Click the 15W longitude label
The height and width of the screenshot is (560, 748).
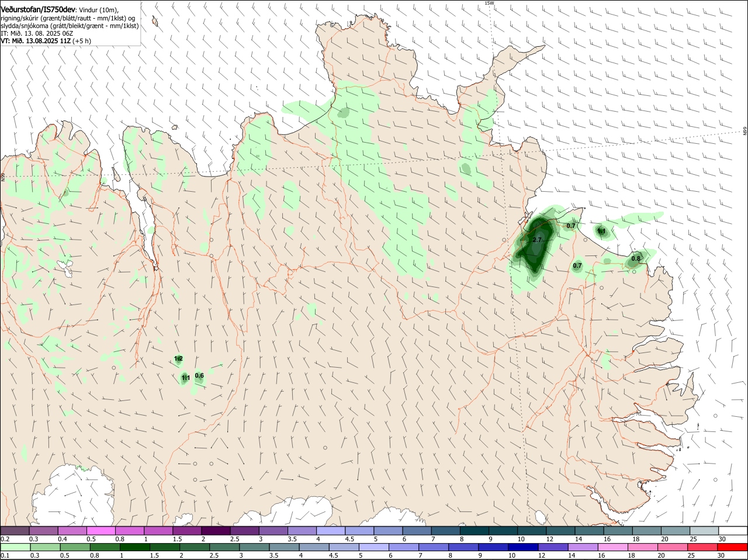click(489, 3)
